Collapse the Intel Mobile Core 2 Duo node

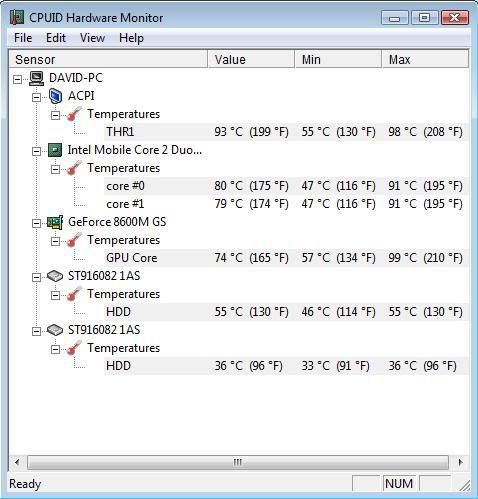click(x=36, y=151)
